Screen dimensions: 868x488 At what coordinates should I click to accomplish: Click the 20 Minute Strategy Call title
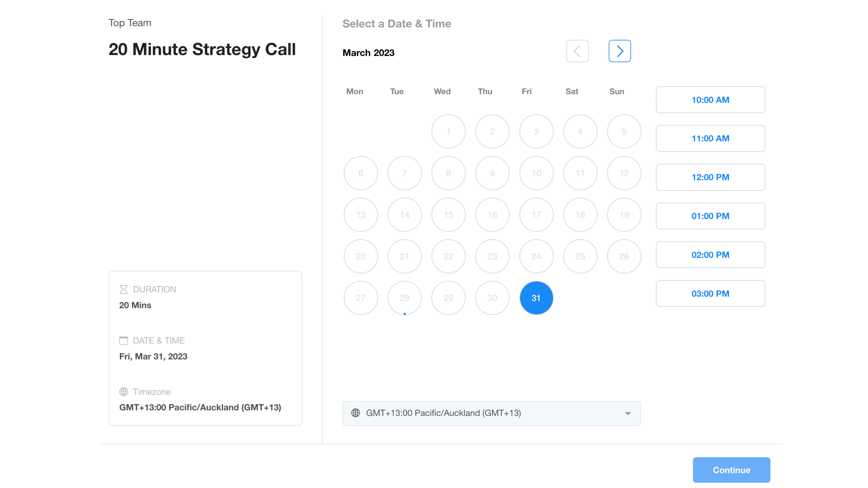pos(202,49)
